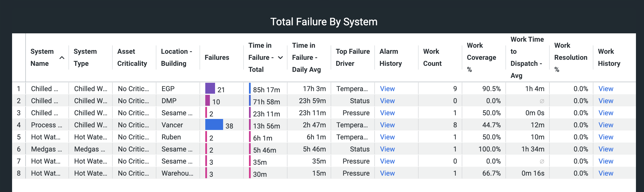
Task: Open Work History View link for row 4
Action: tap(606, 125)
